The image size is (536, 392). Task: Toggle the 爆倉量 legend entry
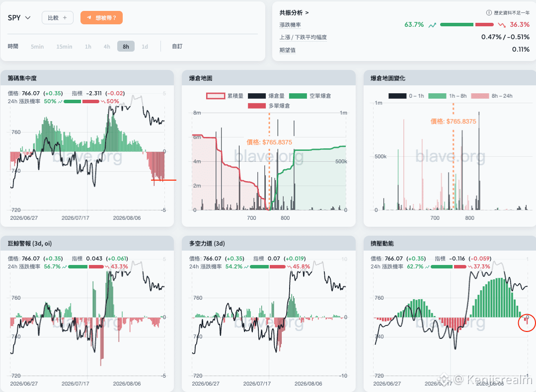pyautogui.click(x=266, y=96)
